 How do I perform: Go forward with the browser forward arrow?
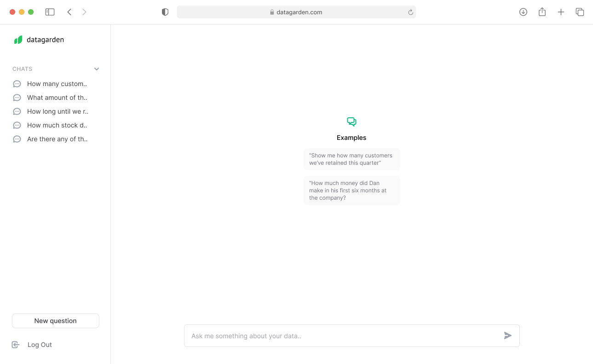pos(84,12)
